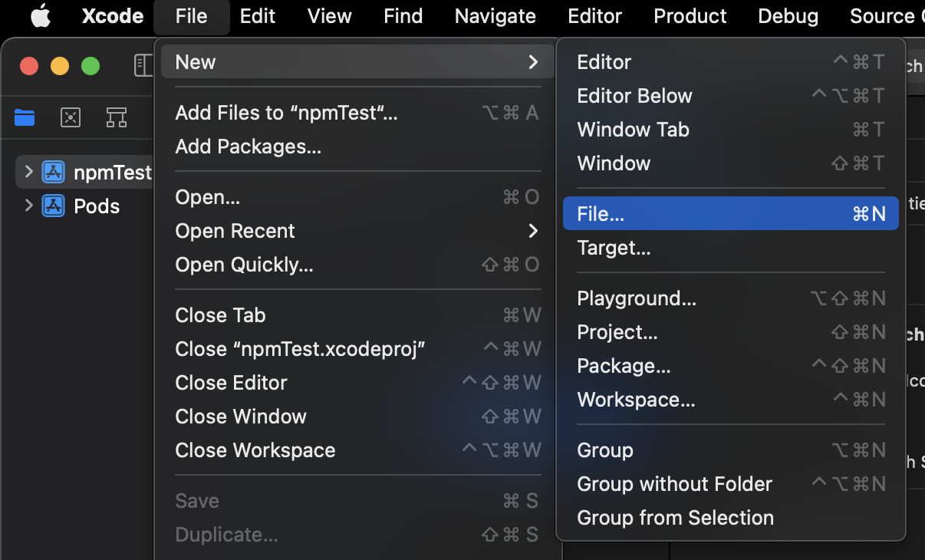925x560 pixels.
Task: Select Group without Folder
Action: (x=731, y=484)
